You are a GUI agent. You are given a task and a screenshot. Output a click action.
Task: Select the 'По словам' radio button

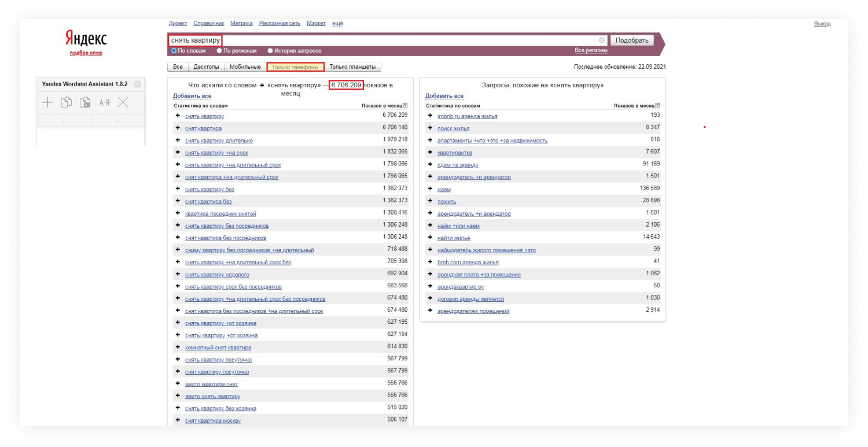[x=174, y=51]
